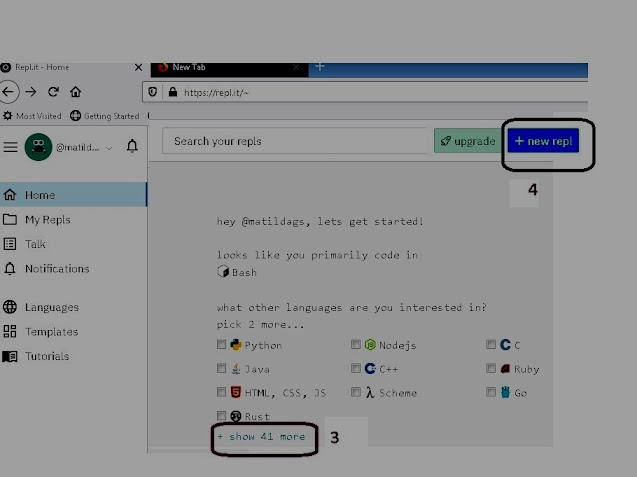Image resolution: width=637 pixels, height=477 pixels.
Task: Expand the list with show 41 more
Action: coord(261,437)
